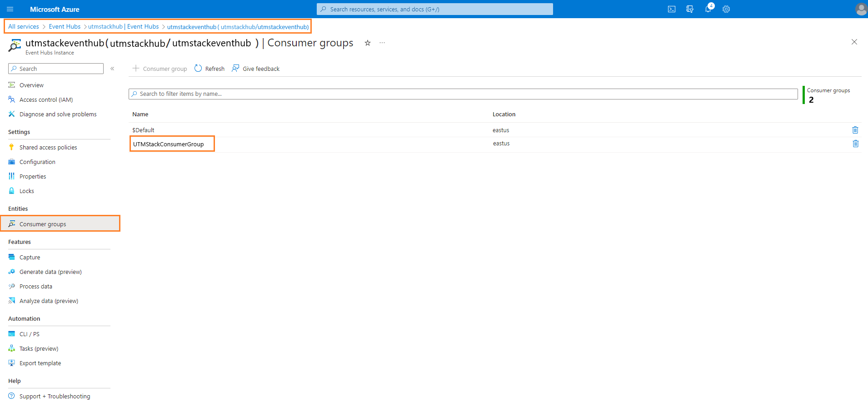Viewport: 868px width, 412px height.
Task: Open the notifications bell
Action: (x=708, y=9)
